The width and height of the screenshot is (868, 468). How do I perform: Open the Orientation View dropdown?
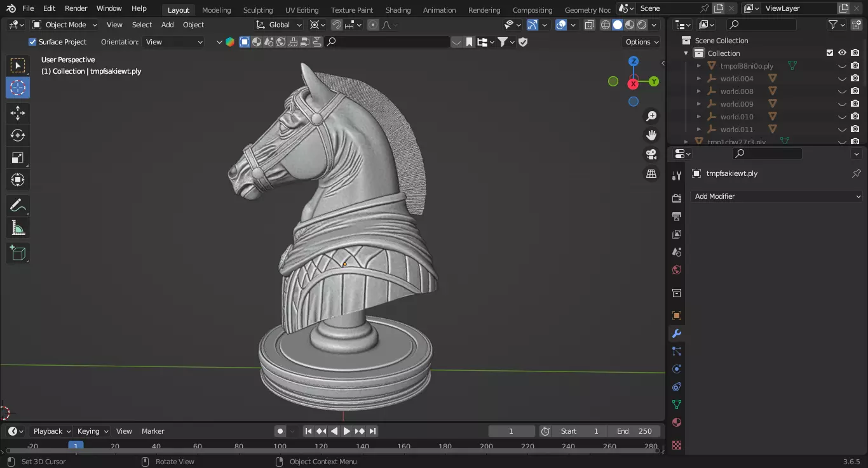point(173,42)
